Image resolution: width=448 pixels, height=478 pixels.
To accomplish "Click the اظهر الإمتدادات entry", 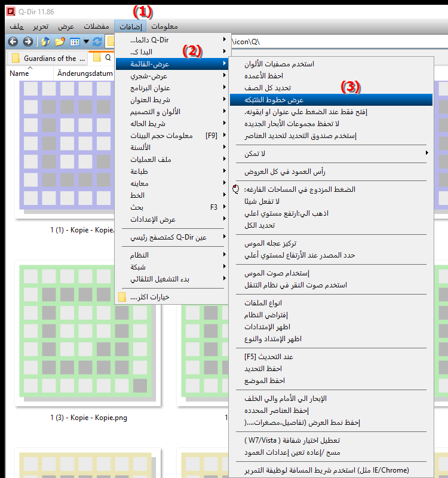I will (332, 327).
